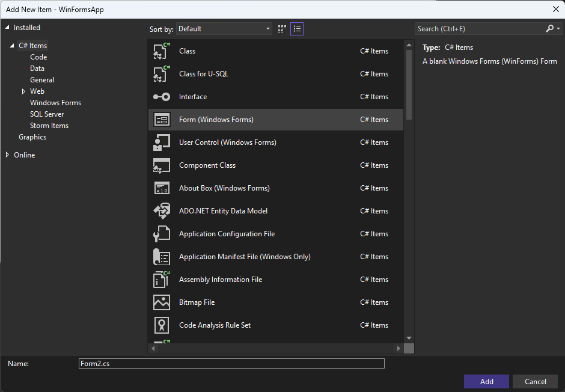Choose the Application Manifest File icon
This screenshot has height=392, width=565.
tap(162, 257)
